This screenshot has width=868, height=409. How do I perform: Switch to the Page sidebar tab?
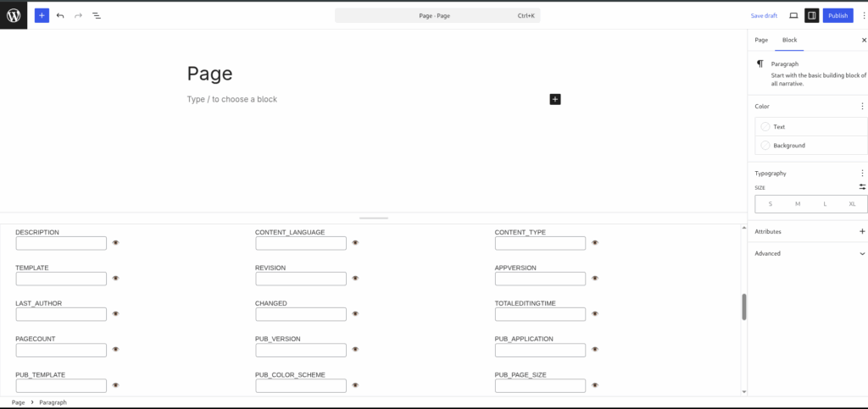click(x=761, y=40)
